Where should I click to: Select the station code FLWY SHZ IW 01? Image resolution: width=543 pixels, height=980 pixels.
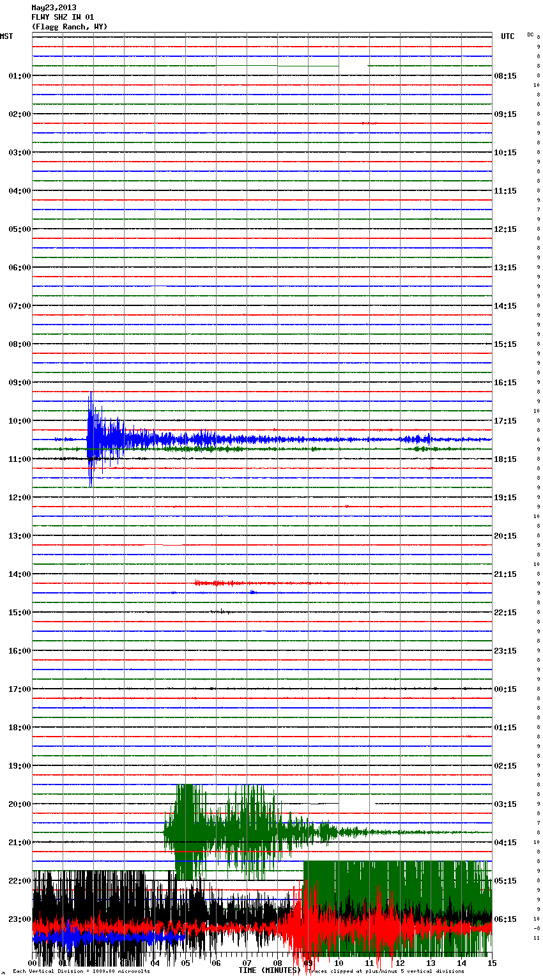tap(63, 17)
